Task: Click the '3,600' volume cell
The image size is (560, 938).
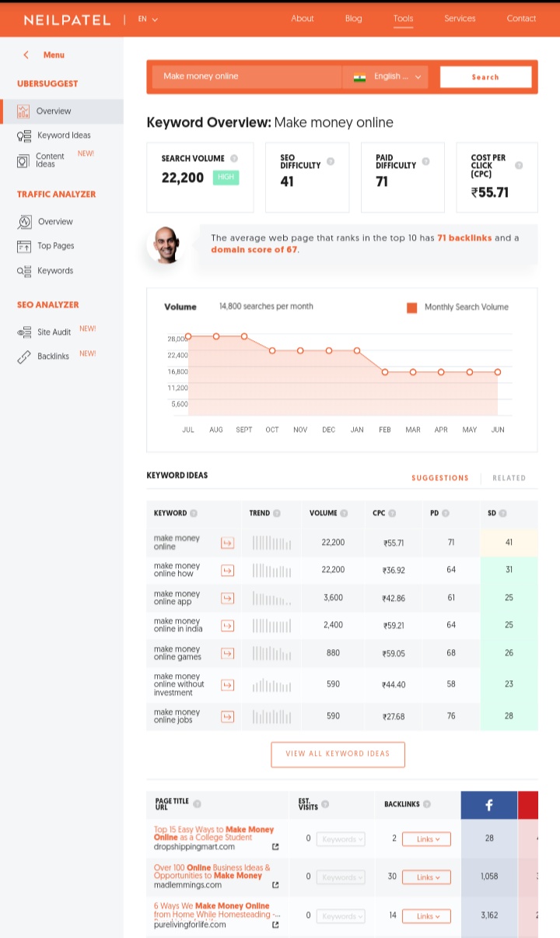Action: tap(333, 598)
